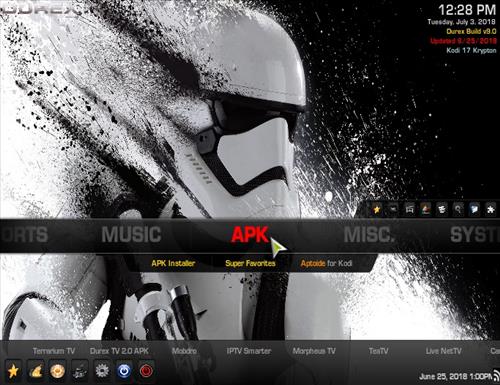This screenshot has height=385, width=500.
Task: Open Durex TV 2.0 APK shortcut
Action: (119, 351)
